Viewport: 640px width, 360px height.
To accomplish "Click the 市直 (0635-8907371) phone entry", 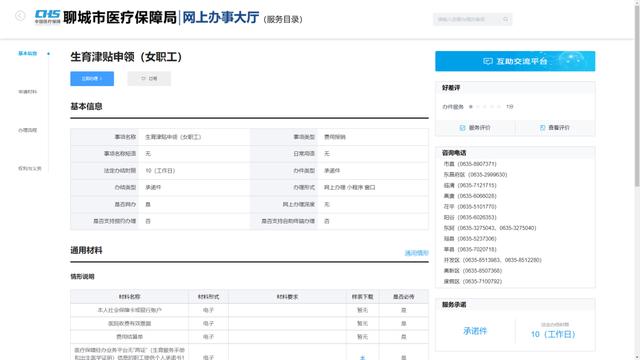I will click(470, 164).
